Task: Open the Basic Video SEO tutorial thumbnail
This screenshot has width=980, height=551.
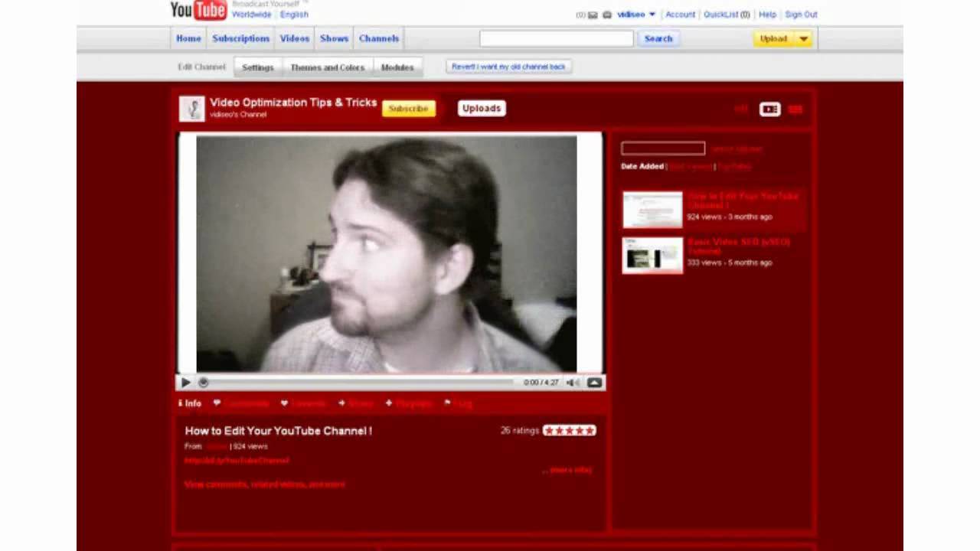Action: coord(652,255)
